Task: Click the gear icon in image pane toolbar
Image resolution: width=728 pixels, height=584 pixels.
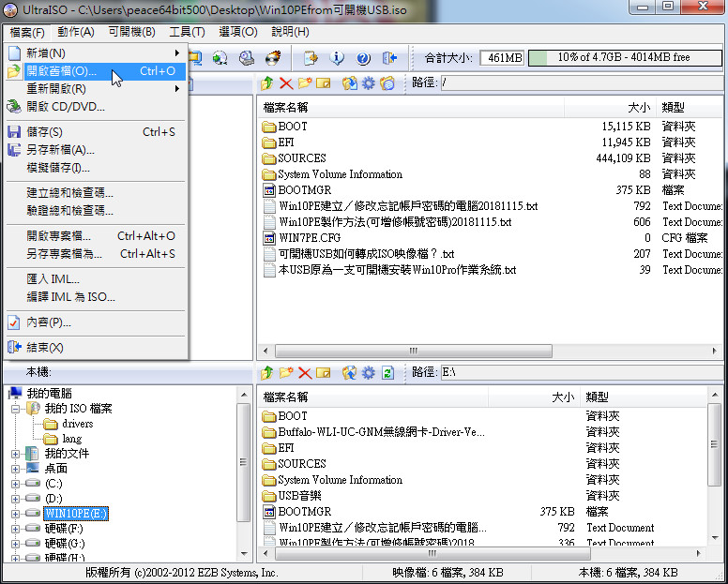Action: tap(368, 83)
